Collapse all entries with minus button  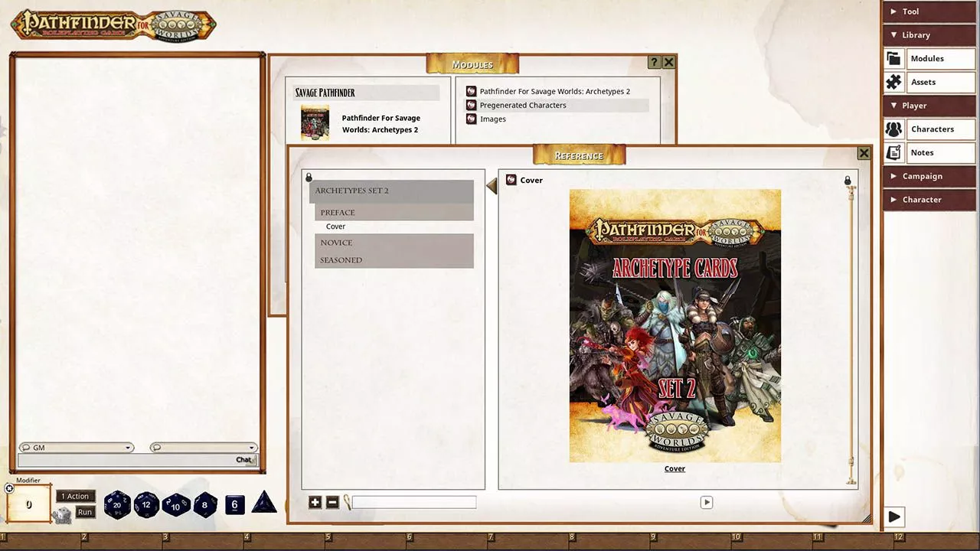[332, 502]
